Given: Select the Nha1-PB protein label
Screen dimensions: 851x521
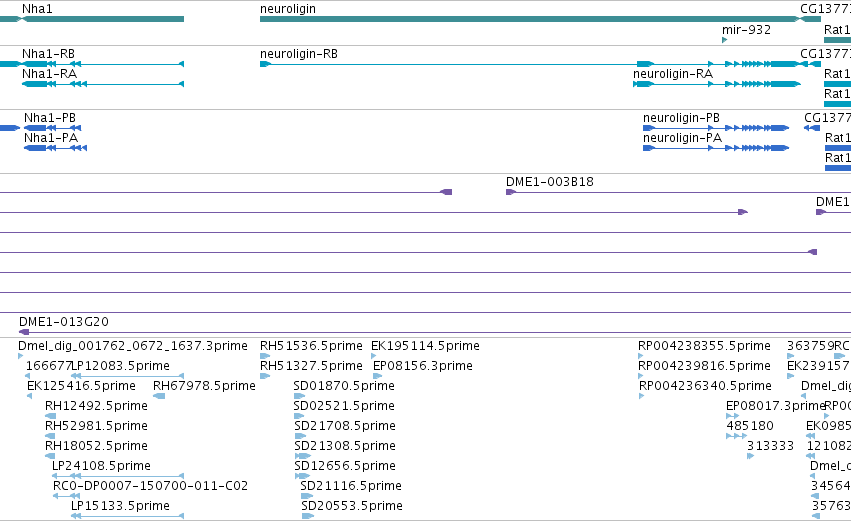Looking at the screenshot, I should [x=50, y=118].
